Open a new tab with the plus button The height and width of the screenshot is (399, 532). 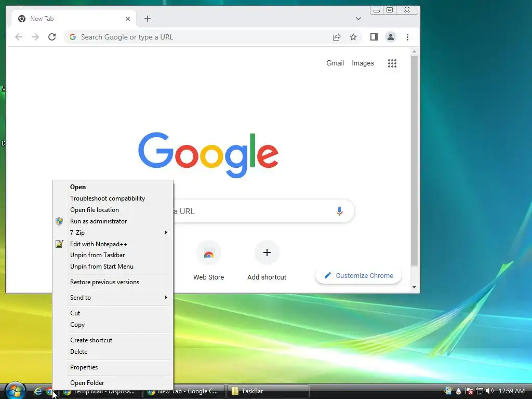147,19
